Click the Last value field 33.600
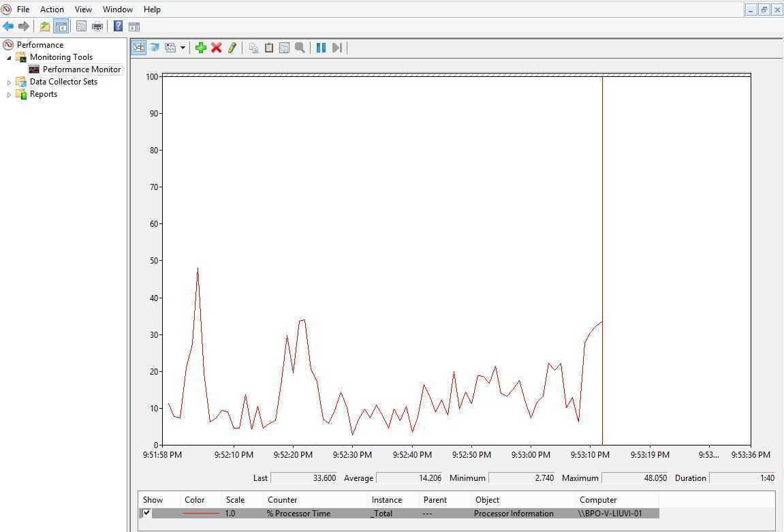Screen dimensions: 784x532 point(304,478)
